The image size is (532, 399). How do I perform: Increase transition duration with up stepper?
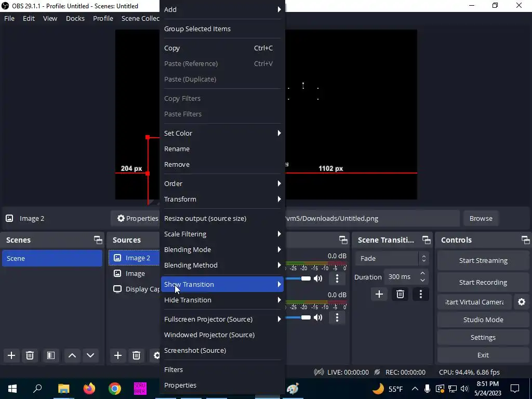point(422,273)
